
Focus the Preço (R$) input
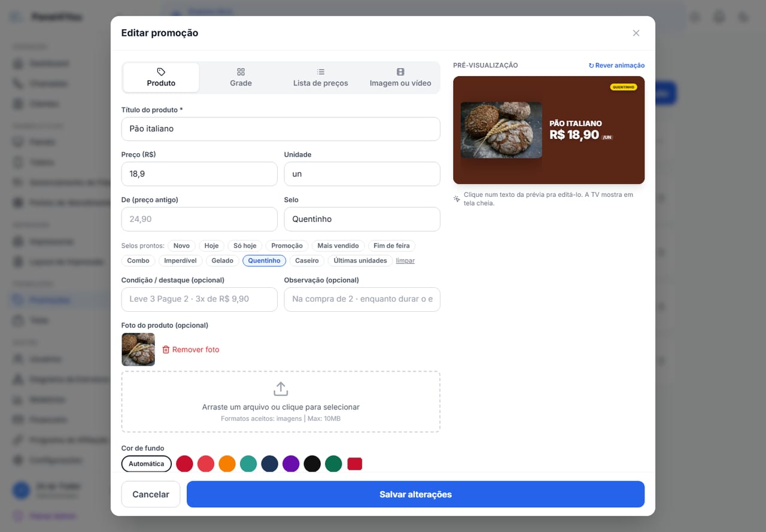[x=199, y=174]
